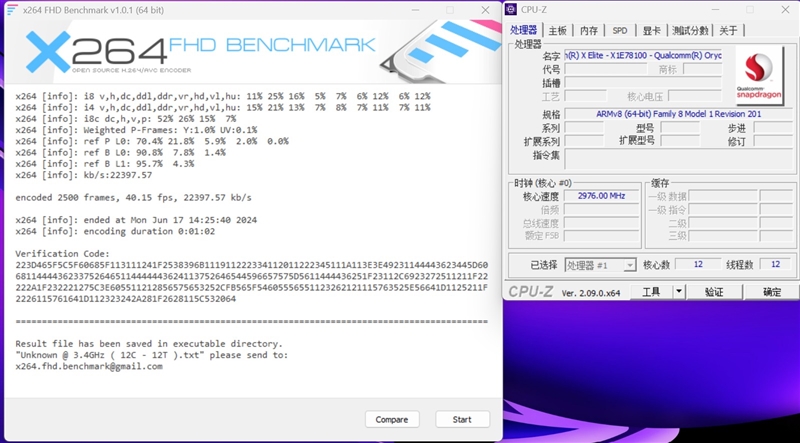Open the 处理器 tab in CPU-Z

[523, 30]
